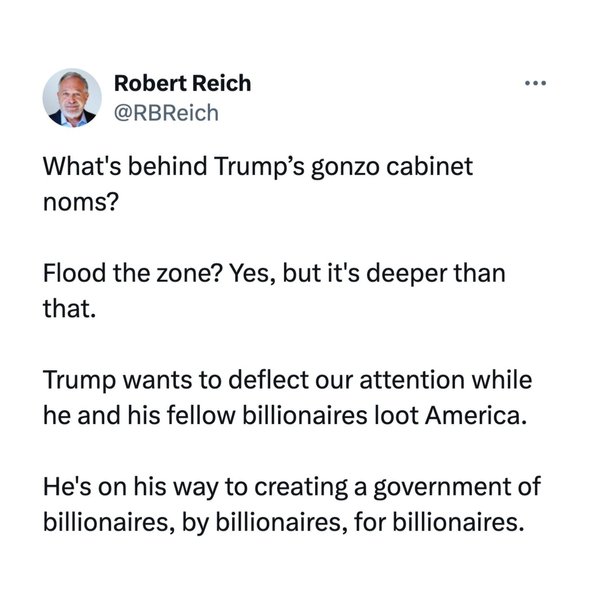Click the word "America." in the tweet

475,416
